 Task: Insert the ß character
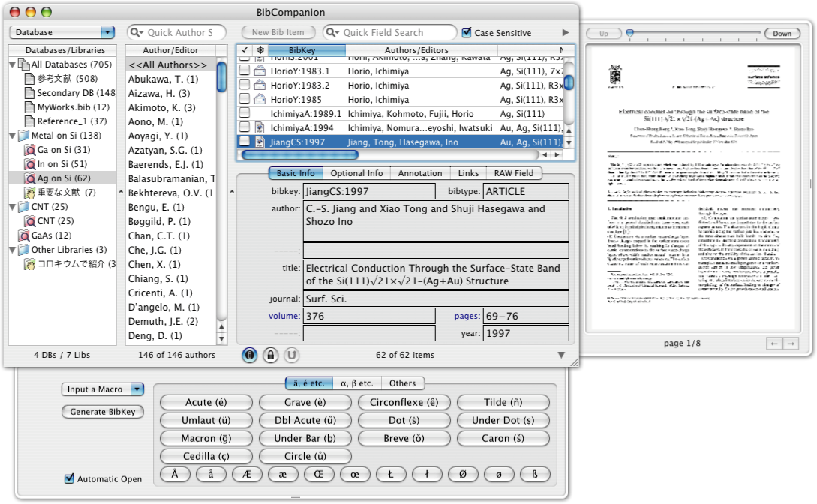(x=535, y=474)
